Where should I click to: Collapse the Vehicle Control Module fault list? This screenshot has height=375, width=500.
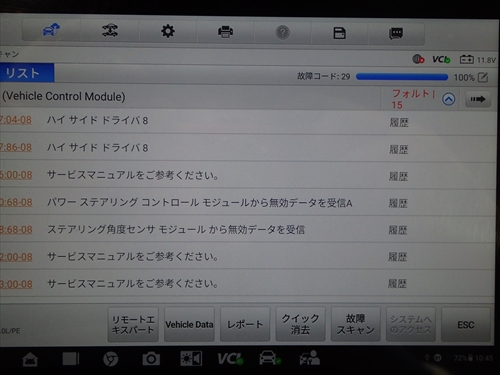[449, 99]
